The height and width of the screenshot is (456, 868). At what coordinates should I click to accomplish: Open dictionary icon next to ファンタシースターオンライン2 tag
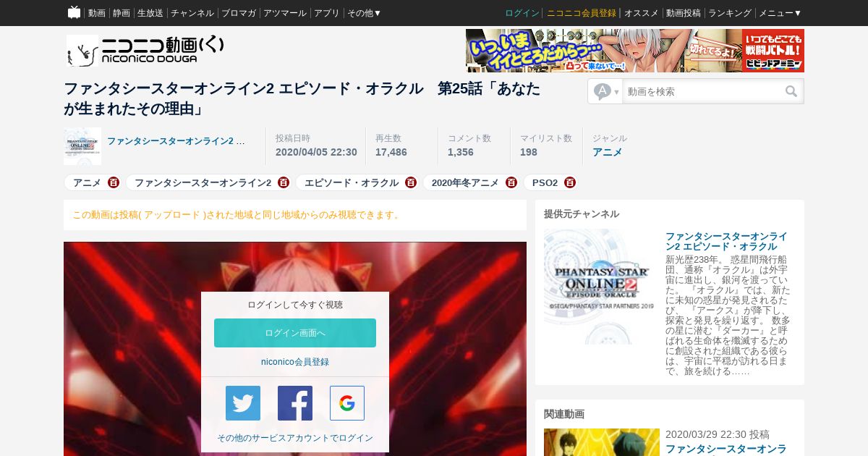284,182
